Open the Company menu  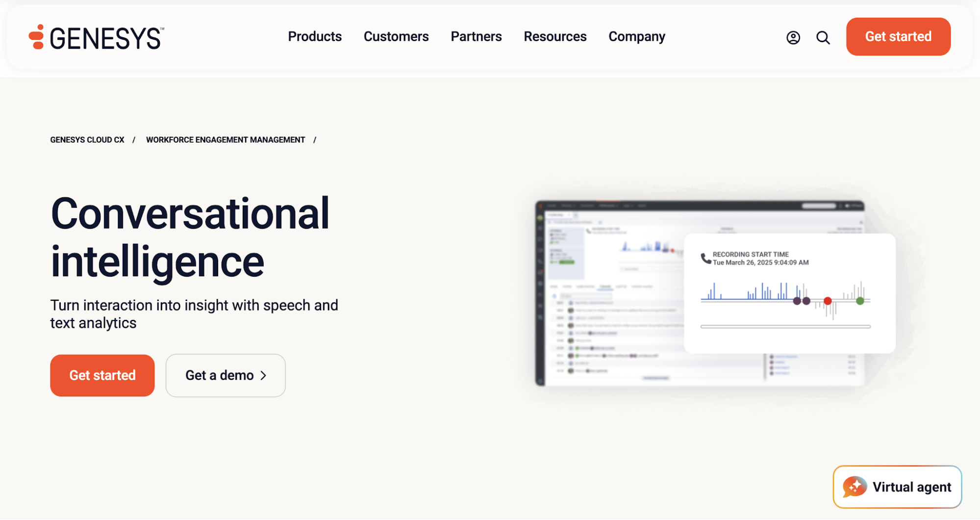click(637, 37)
